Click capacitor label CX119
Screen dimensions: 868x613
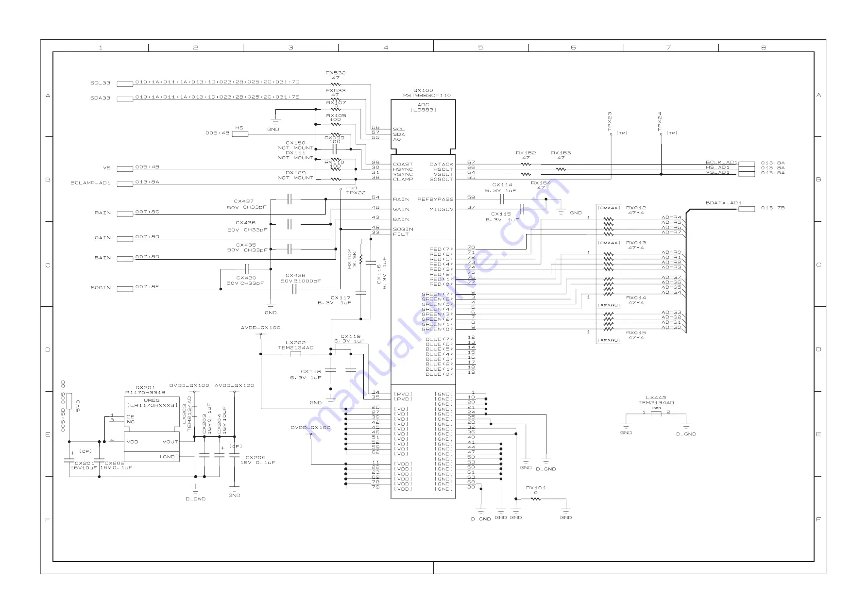350,336
